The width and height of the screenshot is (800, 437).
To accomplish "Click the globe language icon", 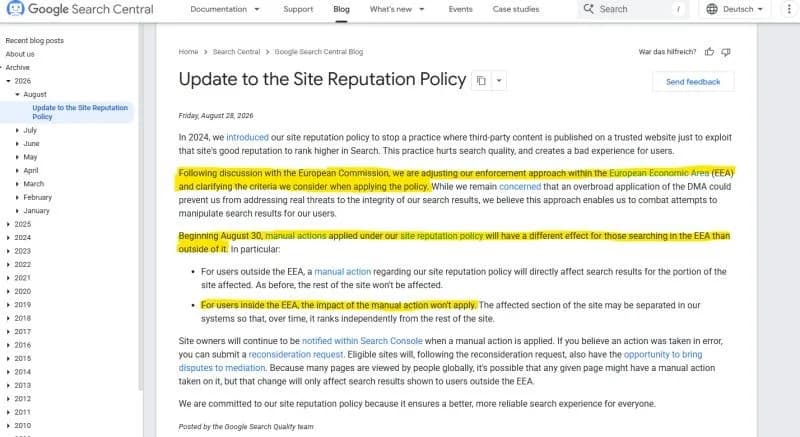I will pyautogui.click(x=712, y=9).
